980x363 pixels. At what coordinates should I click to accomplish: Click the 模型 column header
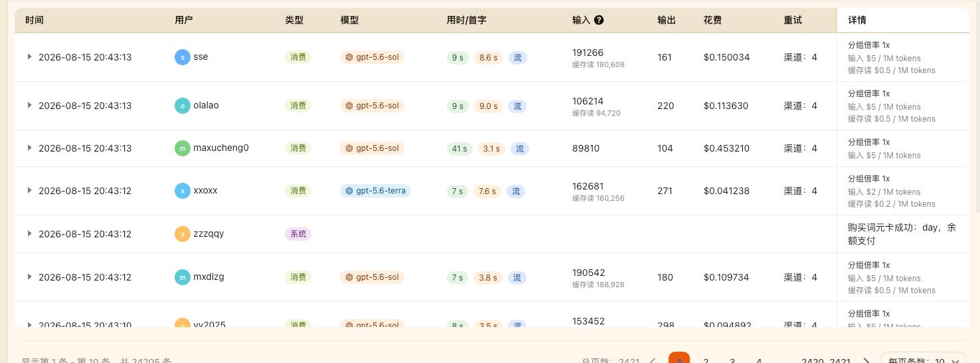click(x=350, y=21)
